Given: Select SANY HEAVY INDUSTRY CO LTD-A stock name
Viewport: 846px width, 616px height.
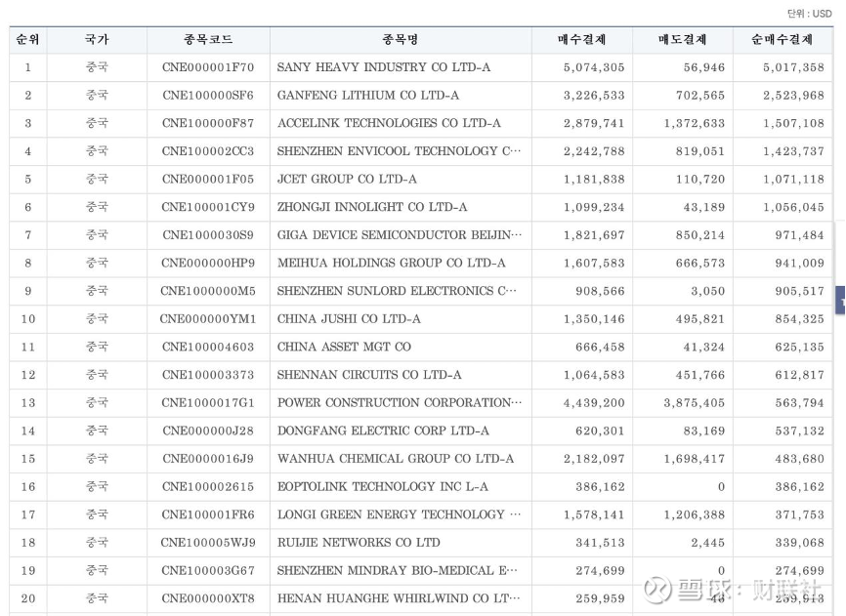Looking at the screenshot, I should click(384, 67).
